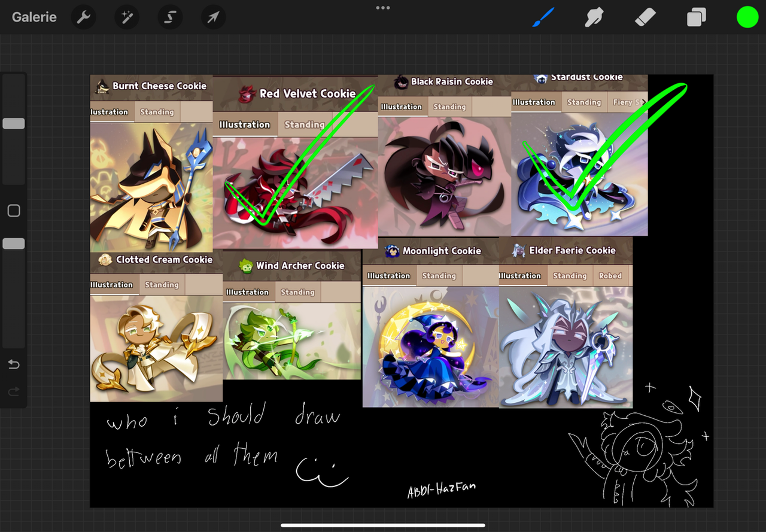Select Standing tab under Black Raisin Cookie
This screenshot has height=532, width=766.
point(449,107)
